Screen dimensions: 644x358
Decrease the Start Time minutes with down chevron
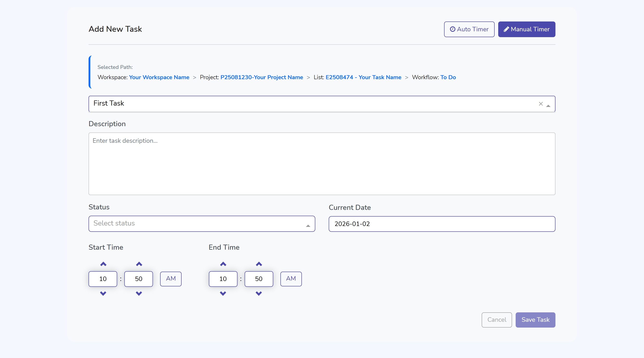(x=139, y=293)
